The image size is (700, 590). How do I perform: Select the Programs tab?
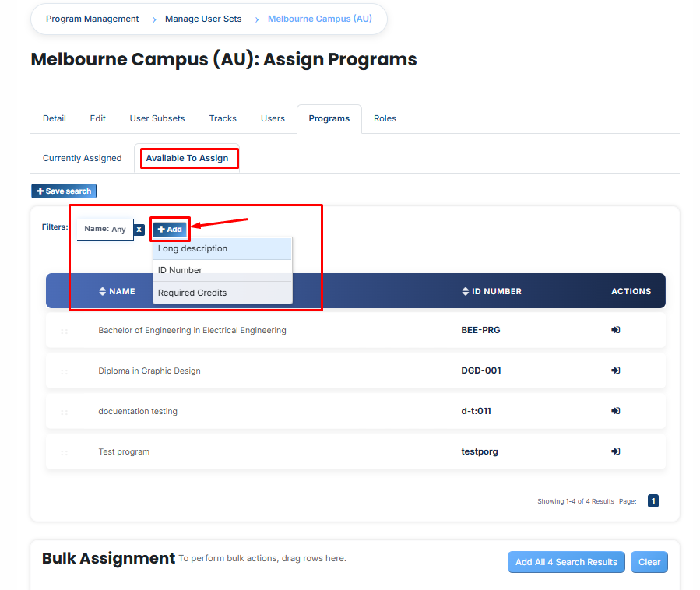click(x=329, y=119)
